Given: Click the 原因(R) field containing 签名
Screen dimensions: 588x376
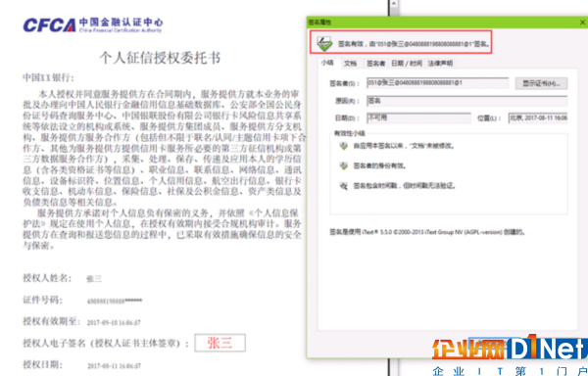Looking at the screenshot, I should (x=466, y=101).
